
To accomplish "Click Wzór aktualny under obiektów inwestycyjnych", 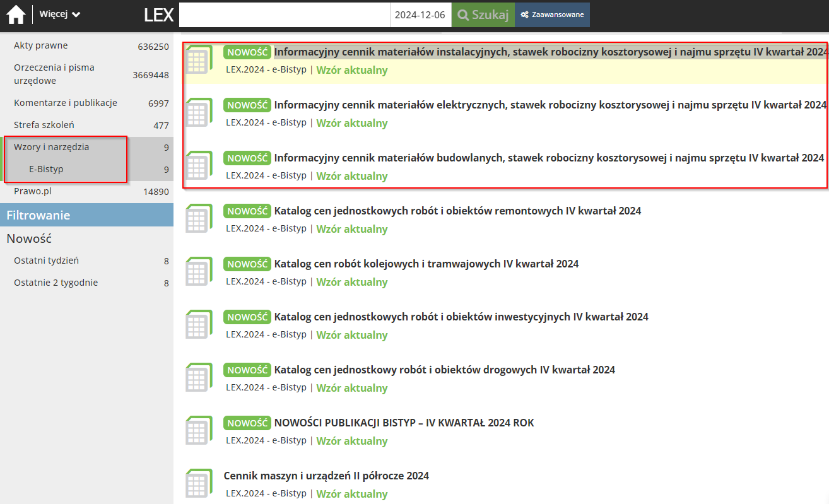I will [352, 335].
